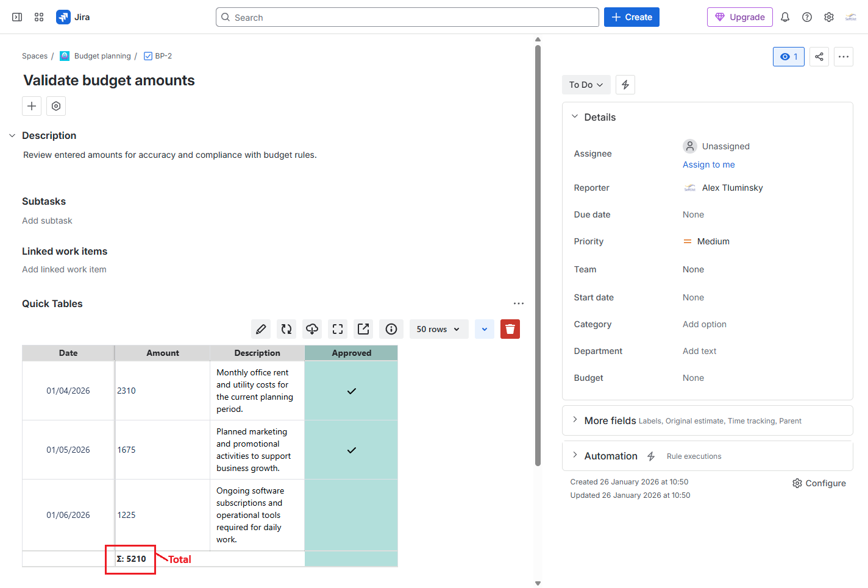Click the plus add-content button under title
Screen dimensions: 868x588
coord(32,106)
